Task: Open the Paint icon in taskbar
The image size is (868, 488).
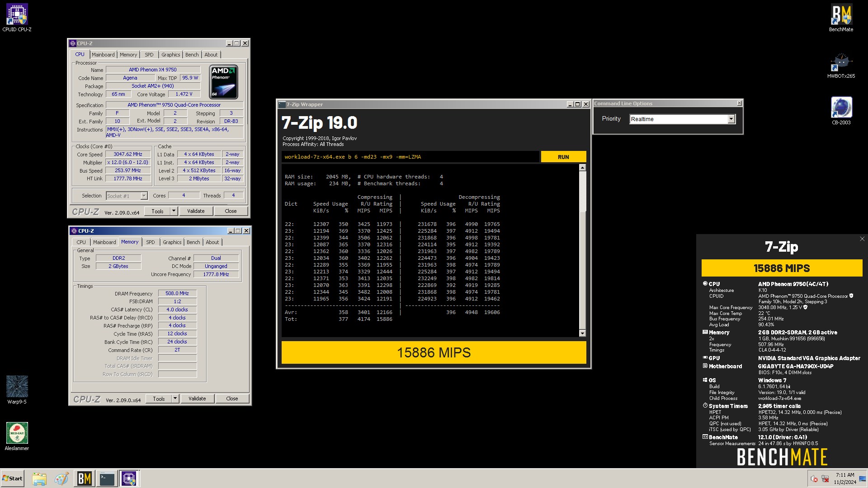Action: click(61, 479)
